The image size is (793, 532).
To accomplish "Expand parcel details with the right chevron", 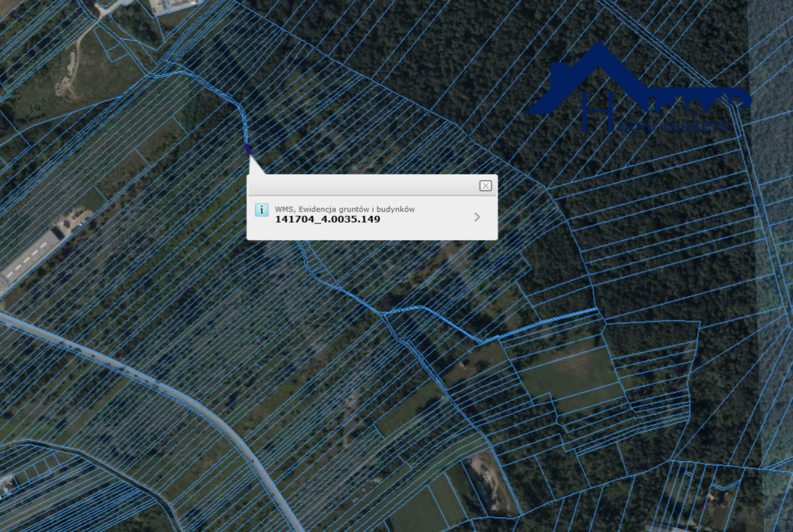I will (x=477, y=217).
